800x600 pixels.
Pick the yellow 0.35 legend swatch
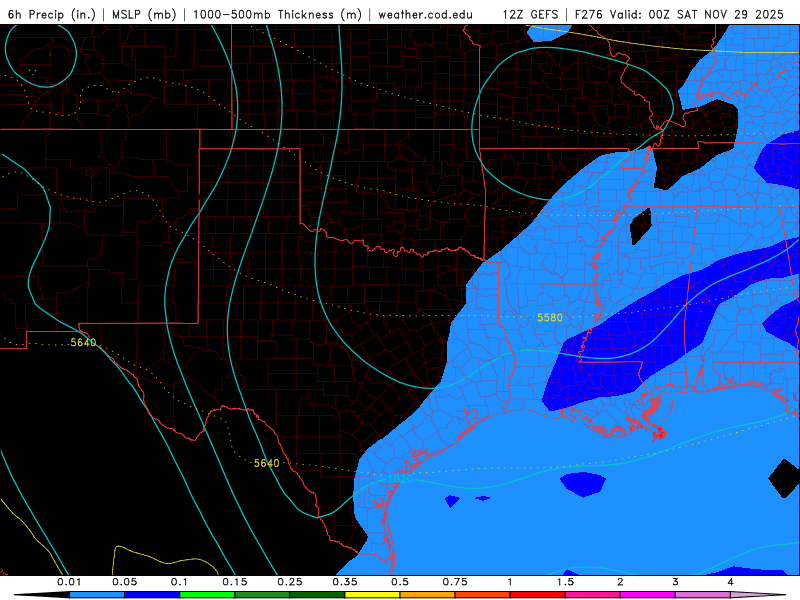pos(372,595)
